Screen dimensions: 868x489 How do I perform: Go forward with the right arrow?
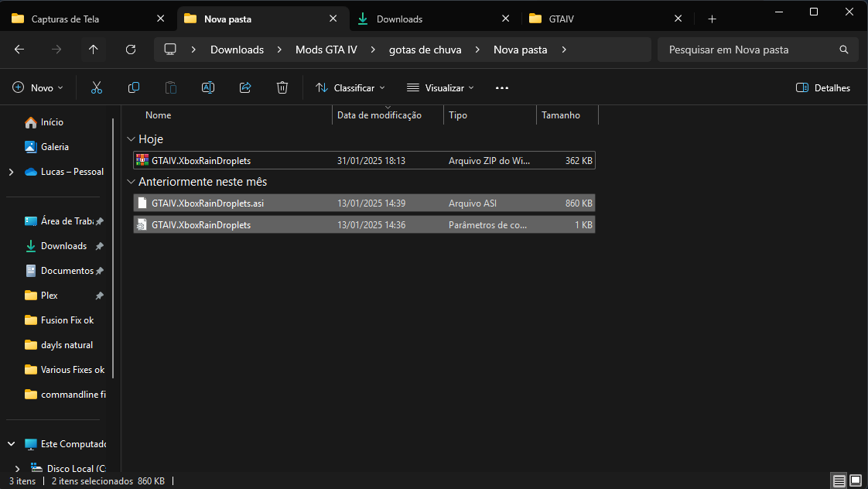(x=56, y=50)
